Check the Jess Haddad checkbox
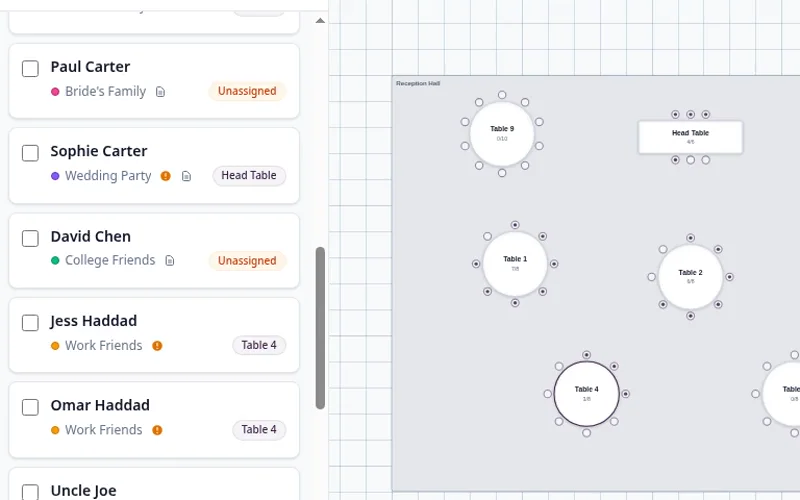This screenshot has height=500, width=800. tap(30, 322)
